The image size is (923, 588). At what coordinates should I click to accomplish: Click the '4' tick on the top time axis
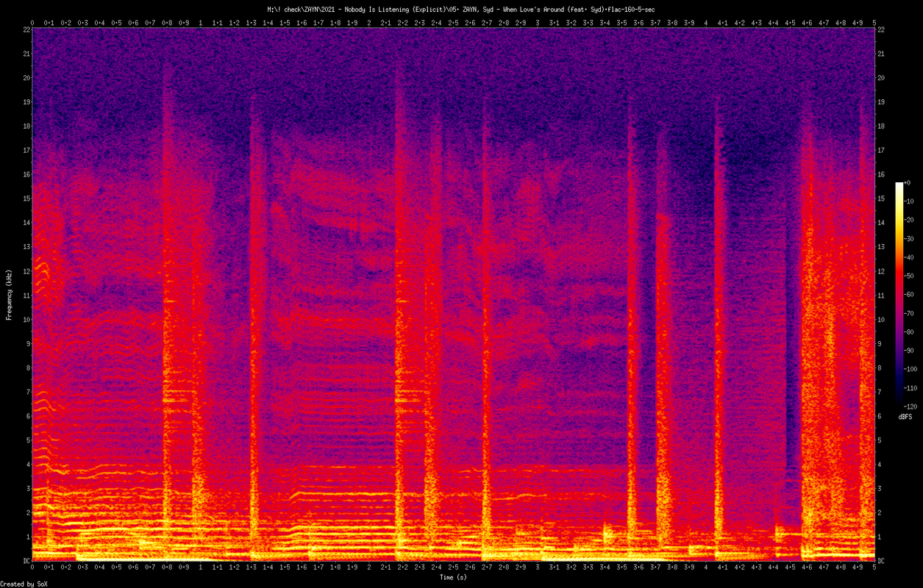[706, 23]
